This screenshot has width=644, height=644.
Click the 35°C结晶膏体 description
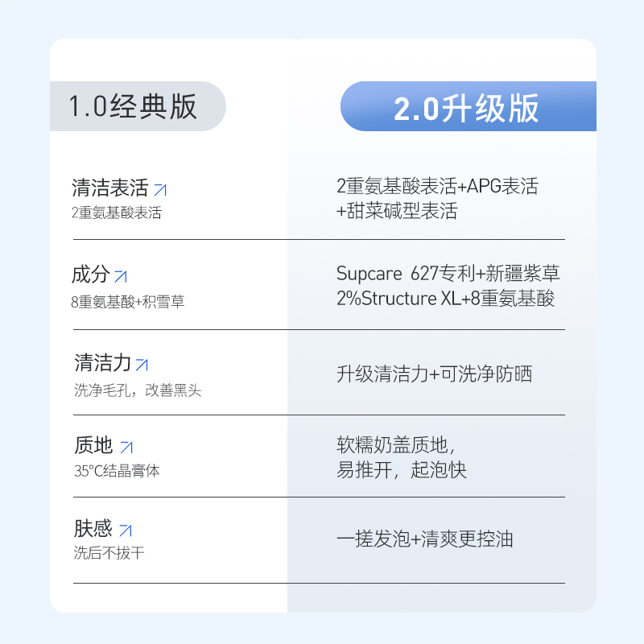(117, 471)
